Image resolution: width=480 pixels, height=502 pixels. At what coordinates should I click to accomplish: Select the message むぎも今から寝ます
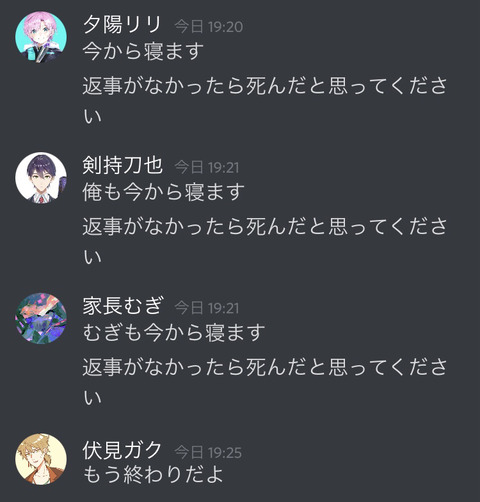174,333
